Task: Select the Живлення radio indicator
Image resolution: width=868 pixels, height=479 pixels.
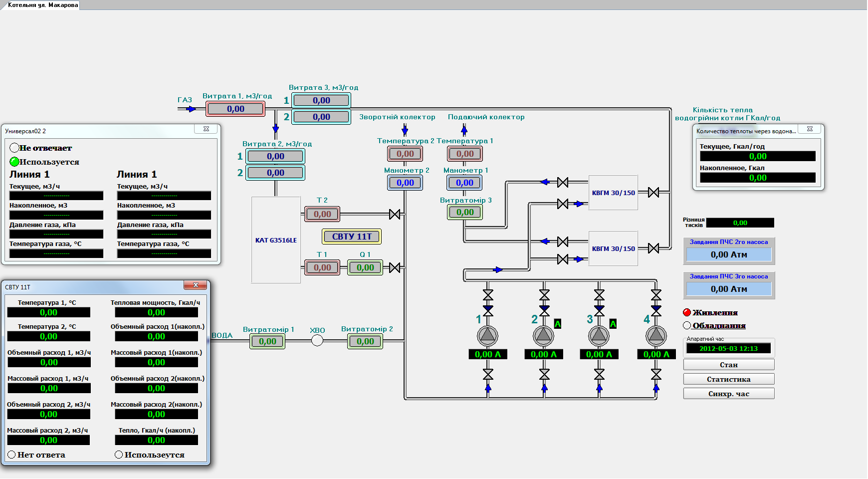Action: (x=687, y=312)
